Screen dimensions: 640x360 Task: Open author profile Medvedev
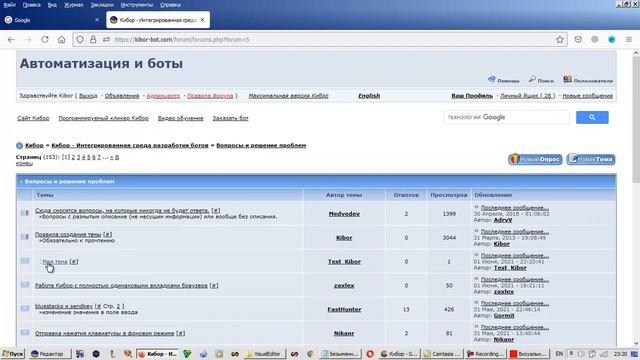[x=344, y=214]
